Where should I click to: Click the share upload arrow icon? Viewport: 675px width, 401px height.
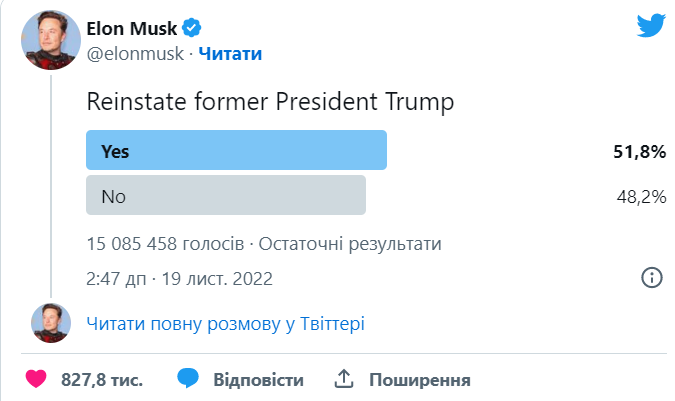(x=344, y=380)
